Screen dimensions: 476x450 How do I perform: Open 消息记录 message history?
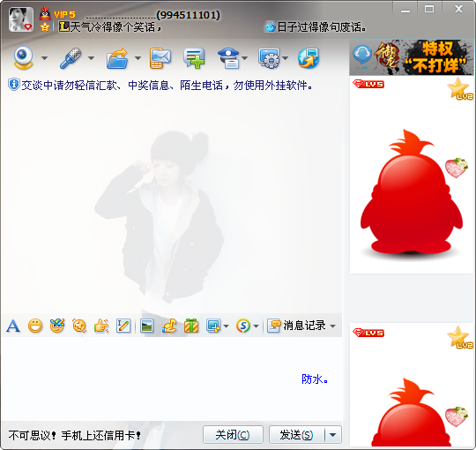(296, 326)
